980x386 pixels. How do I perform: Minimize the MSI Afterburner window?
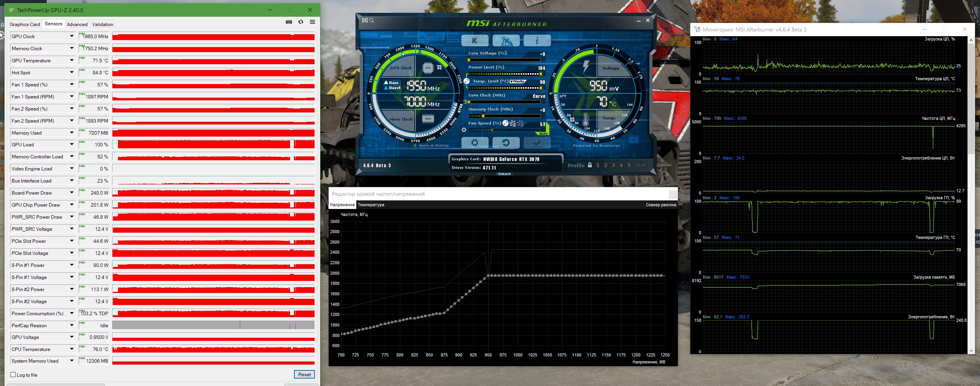(639, 21)
